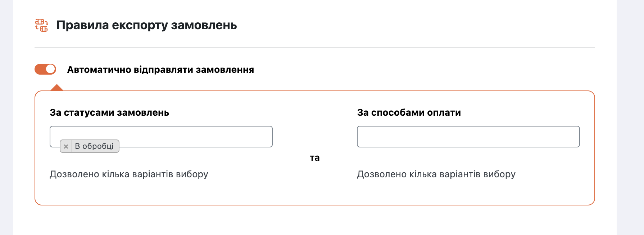Click the "За способами оплати" label
Image resolution: width=644 pixels, height=235 pixels.
click(x=409, y=112)
